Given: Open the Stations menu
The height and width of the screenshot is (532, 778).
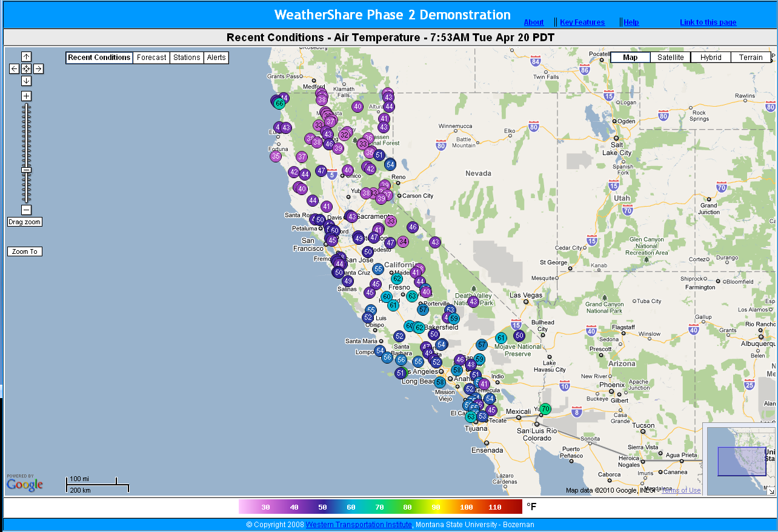Looking at the screenshot, I should 187,58.
